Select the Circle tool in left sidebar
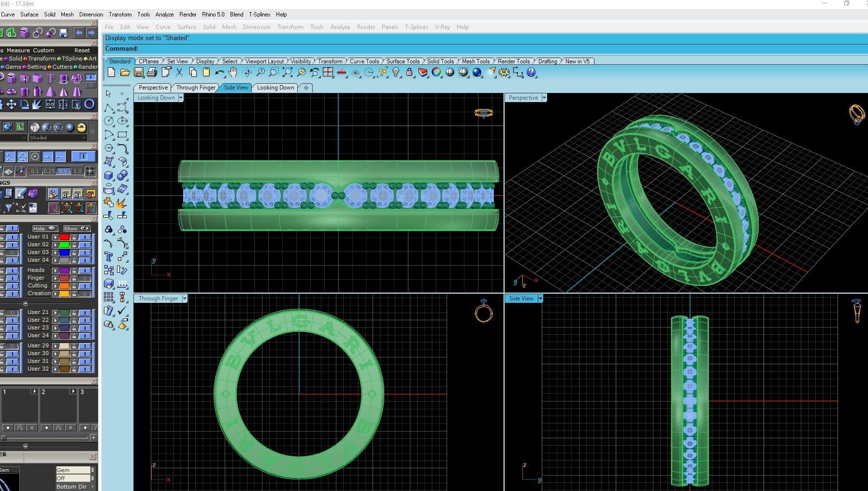 [109, 120]
